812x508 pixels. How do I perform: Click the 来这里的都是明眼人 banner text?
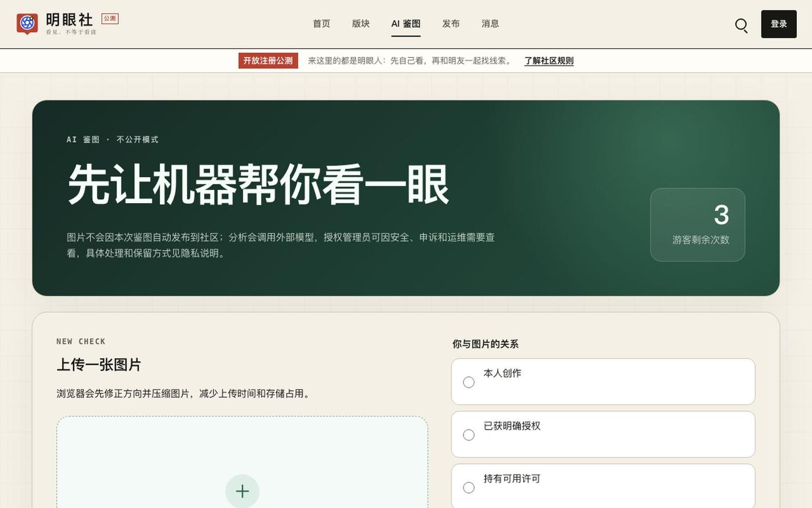pyautogui.click(x=410, y=60)
